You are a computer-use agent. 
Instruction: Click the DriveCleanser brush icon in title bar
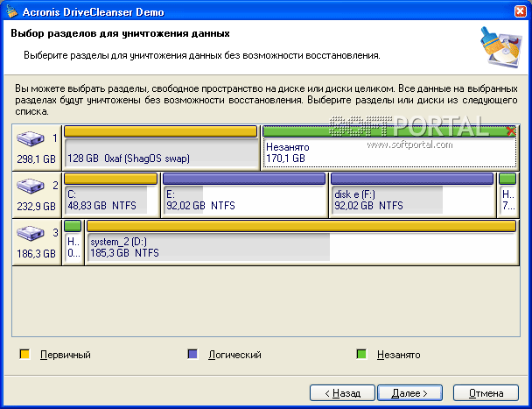pos(10,11)
